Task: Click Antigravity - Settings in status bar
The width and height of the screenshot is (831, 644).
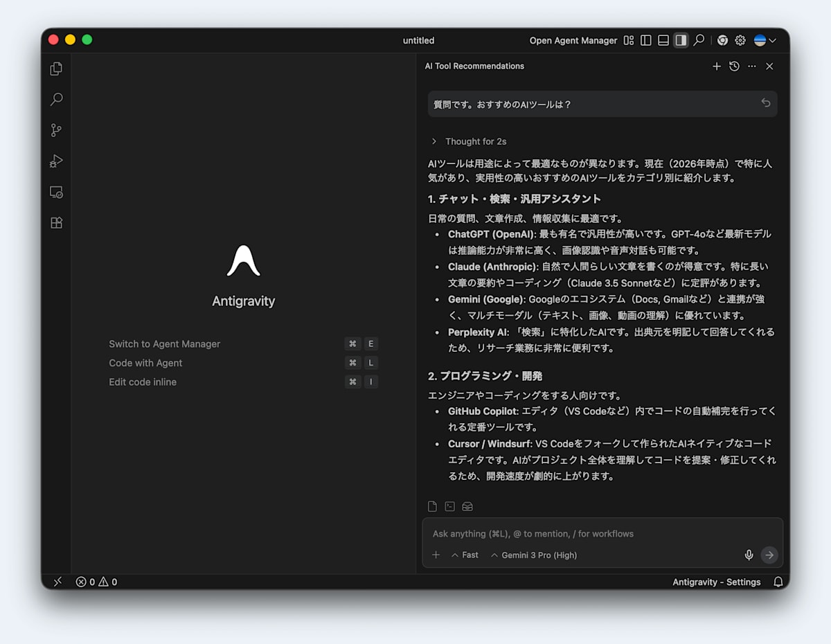Action: (717, 582)
